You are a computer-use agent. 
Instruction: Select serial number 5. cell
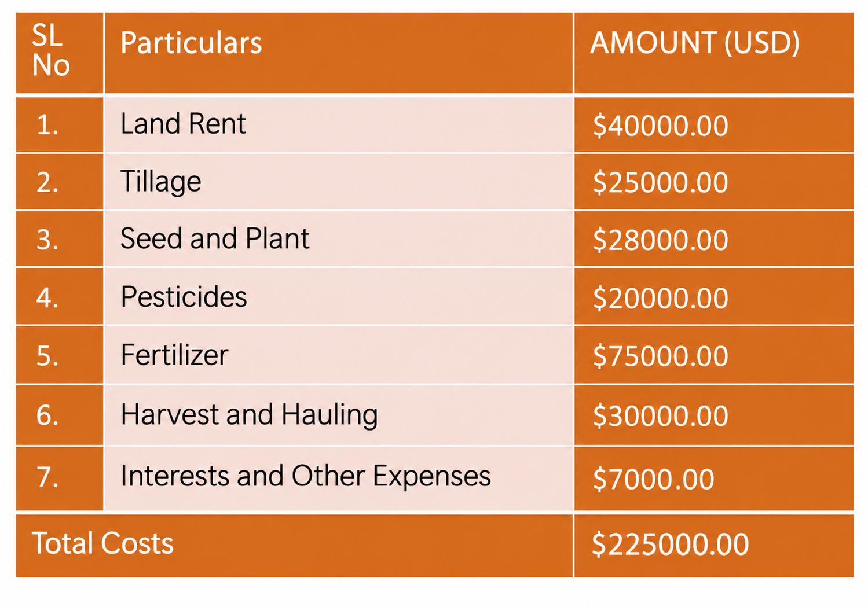[60, 355]
